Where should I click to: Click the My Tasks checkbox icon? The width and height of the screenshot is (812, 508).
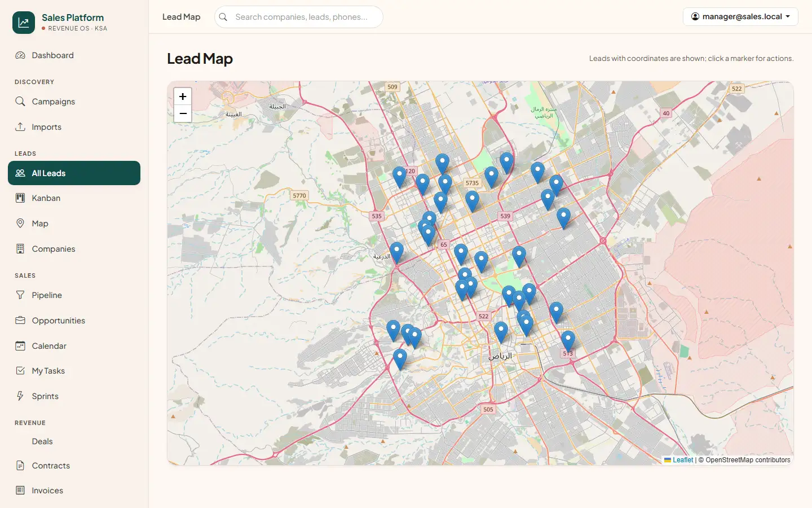point(20,371)
